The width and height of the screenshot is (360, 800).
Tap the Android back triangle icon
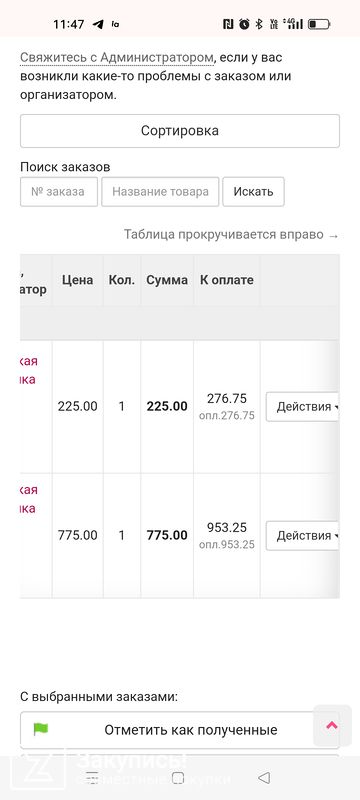pyautogui.click(x=264, y=778)
